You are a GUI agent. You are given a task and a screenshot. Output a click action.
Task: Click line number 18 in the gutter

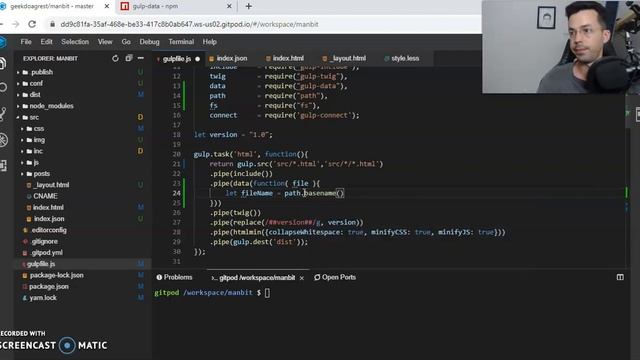[176, 135]
